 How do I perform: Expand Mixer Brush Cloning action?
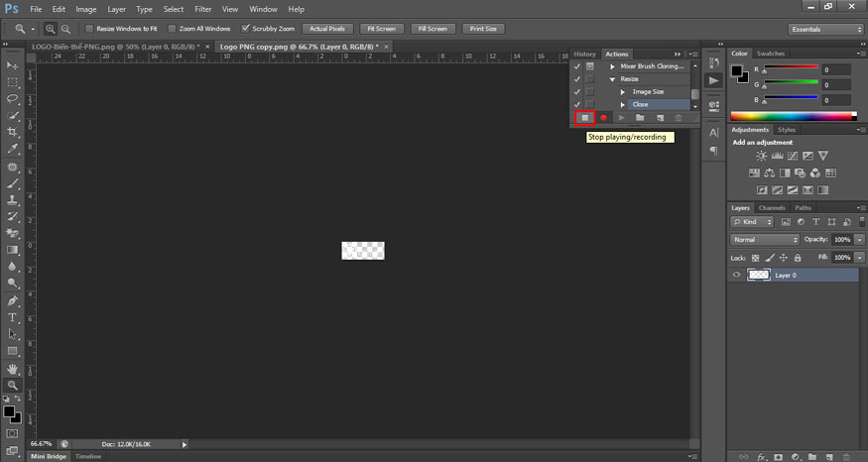pyautogui.click(x=612, y=66)
